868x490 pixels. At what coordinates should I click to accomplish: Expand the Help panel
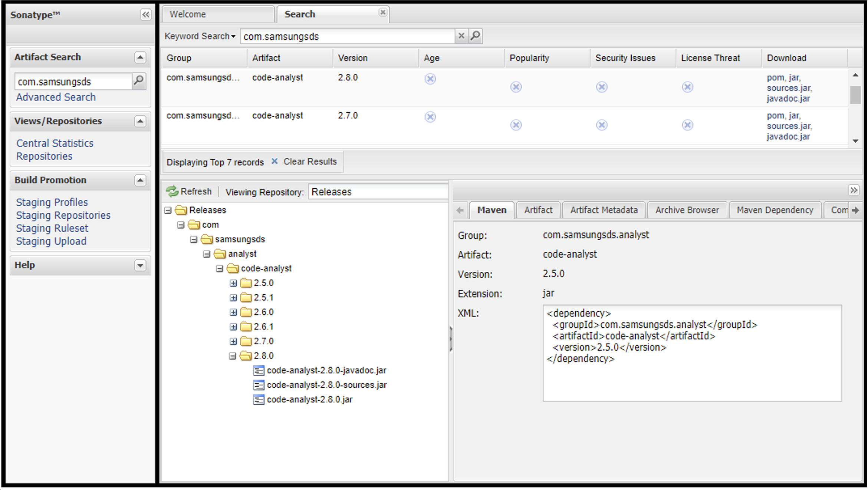140,265
